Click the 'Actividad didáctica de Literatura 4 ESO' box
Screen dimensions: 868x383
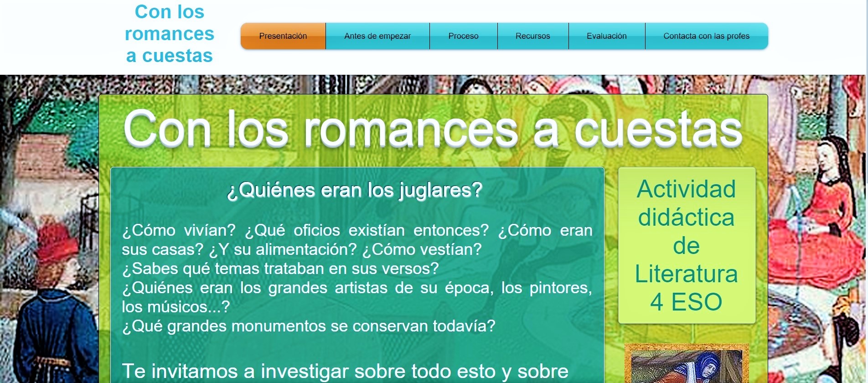tap(687, 245)
